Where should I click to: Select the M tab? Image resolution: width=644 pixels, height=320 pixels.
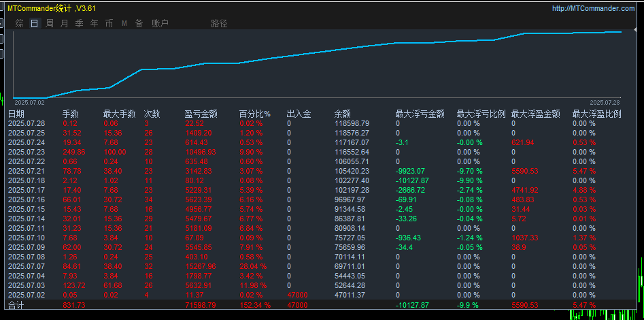pos(124,24)
